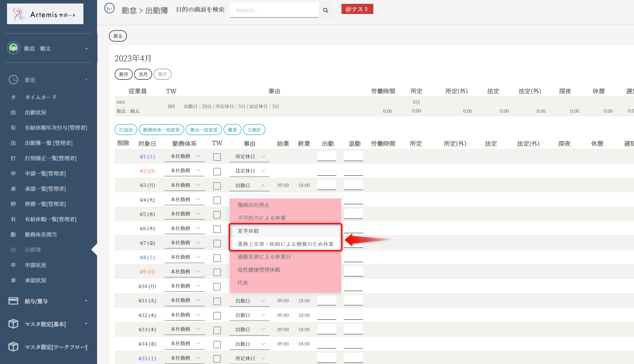
Task: Click the user avatar icon
Action: click(13, 48)
